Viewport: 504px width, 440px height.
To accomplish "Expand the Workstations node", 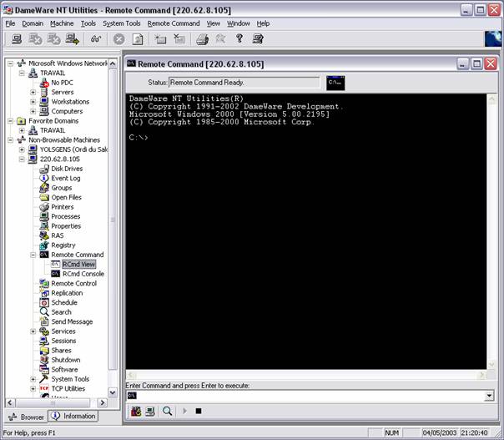I will (x=33, y=102).
